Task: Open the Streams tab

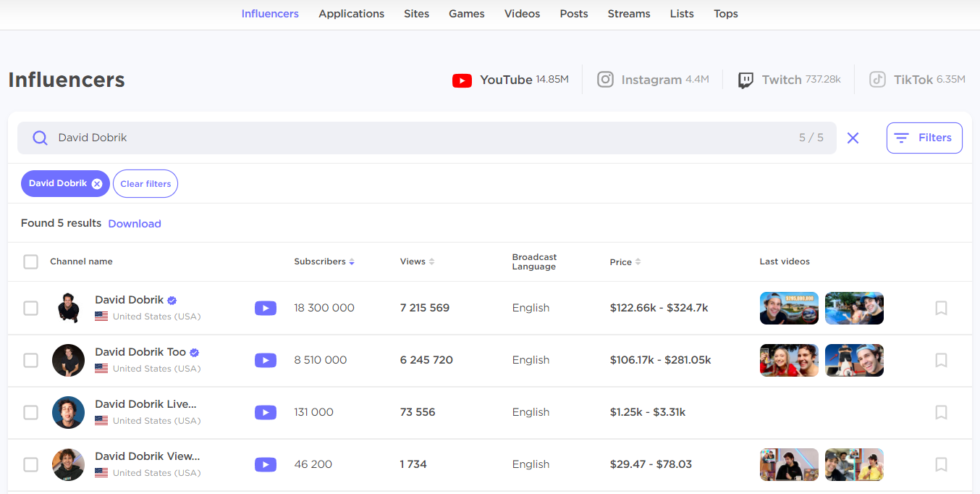Action: 629,14
